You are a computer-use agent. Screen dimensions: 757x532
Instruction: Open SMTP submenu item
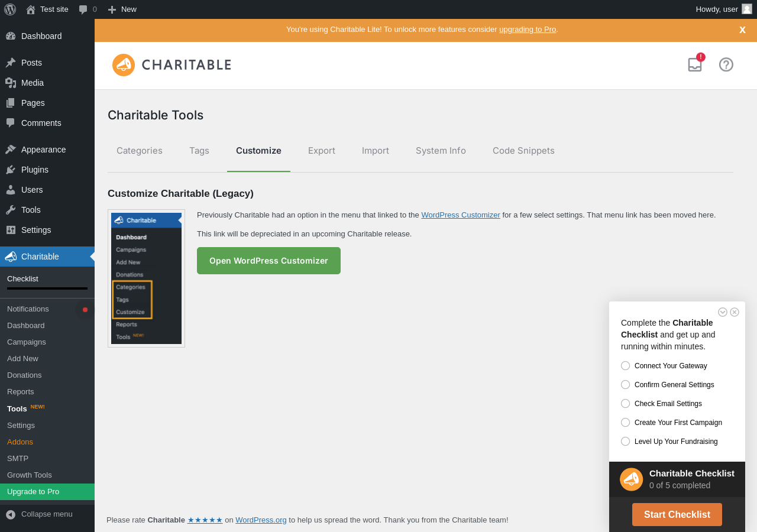[47, 459]
